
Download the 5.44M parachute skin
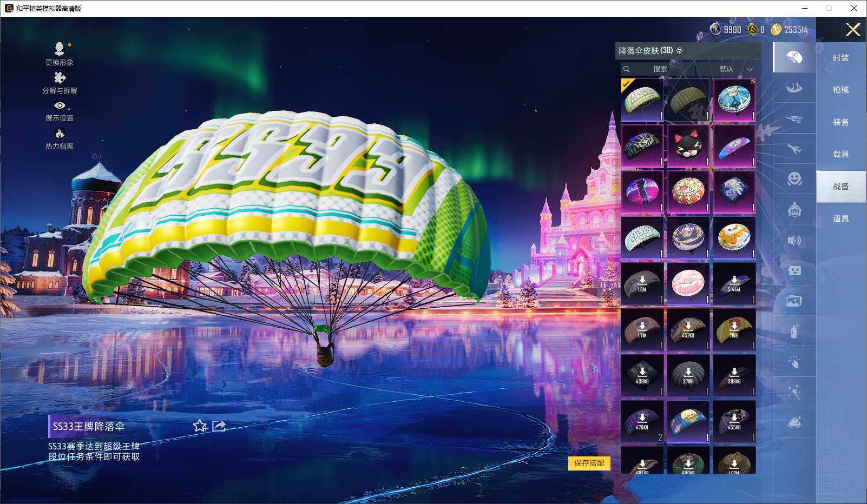tap(734, 284)
